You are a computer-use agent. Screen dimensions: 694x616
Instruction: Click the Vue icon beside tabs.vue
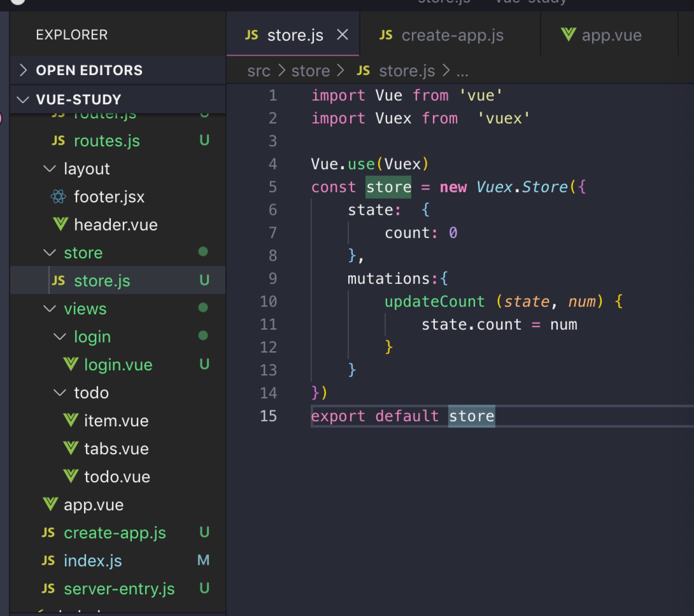(71, 448)
